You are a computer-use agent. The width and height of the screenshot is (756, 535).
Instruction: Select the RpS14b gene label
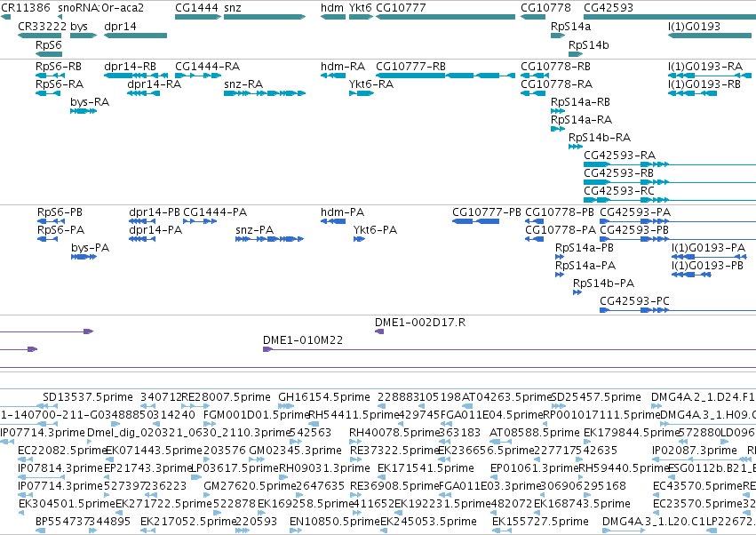588,44
